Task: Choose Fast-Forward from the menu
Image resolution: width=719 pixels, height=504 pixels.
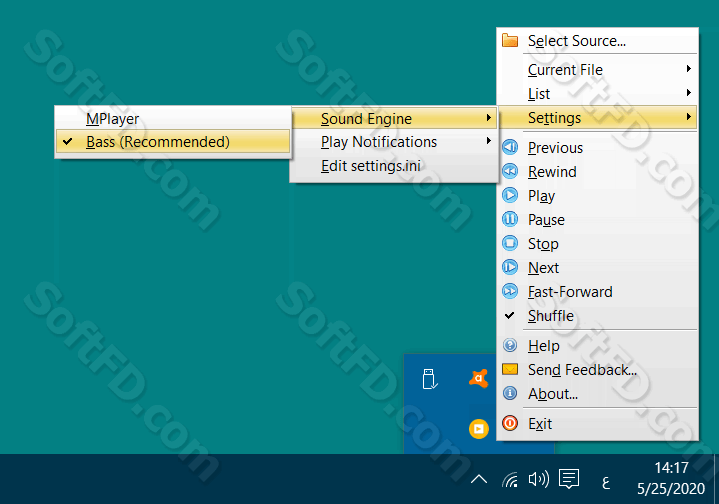Action: click(x=598, y=292)
